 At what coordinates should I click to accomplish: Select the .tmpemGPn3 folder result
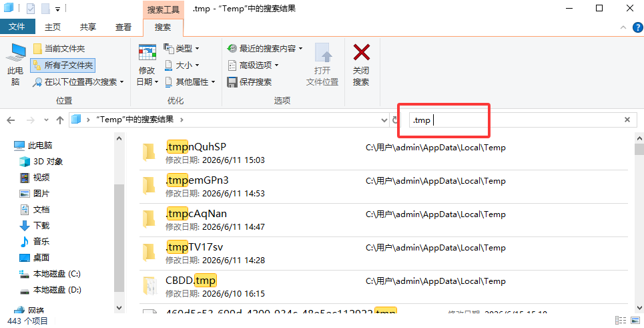pos(384,186)
